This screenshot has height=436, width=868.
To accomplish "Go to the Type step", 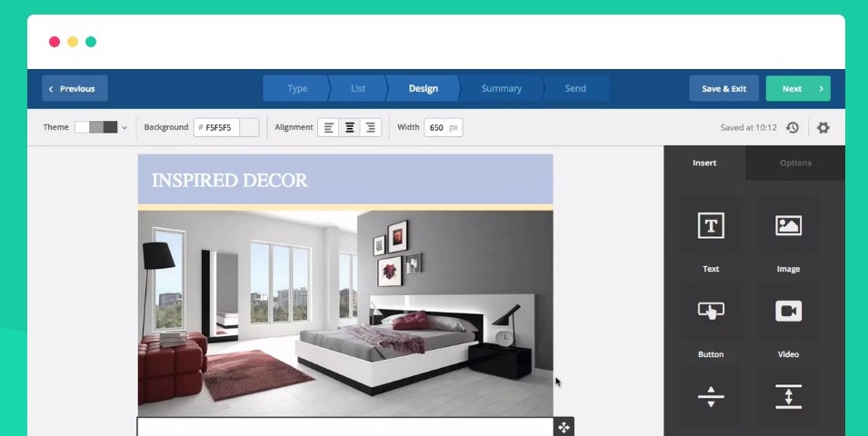I will tap(297, 88).
